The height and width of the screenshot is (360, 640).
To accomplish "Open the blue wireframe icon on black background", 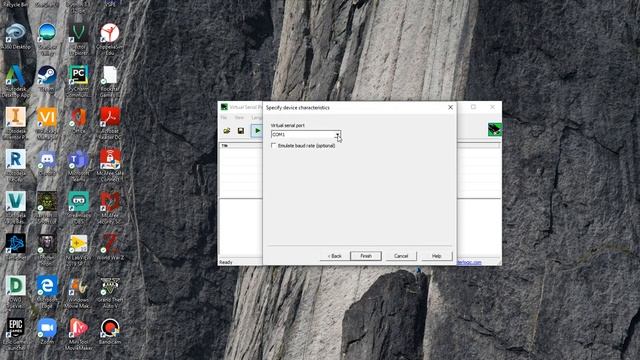I will (16, 247).
